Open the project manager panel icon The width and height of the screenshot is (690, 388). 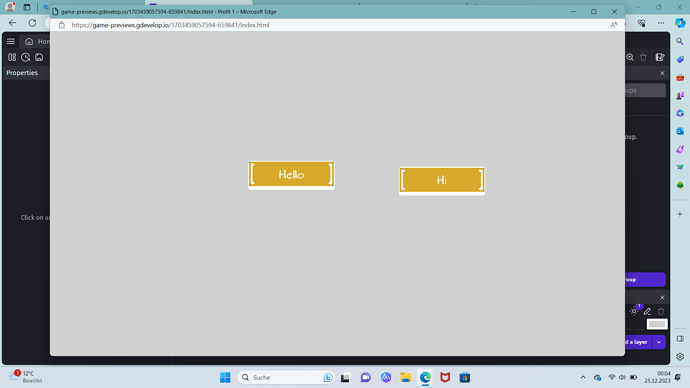[x=12, y=57]
